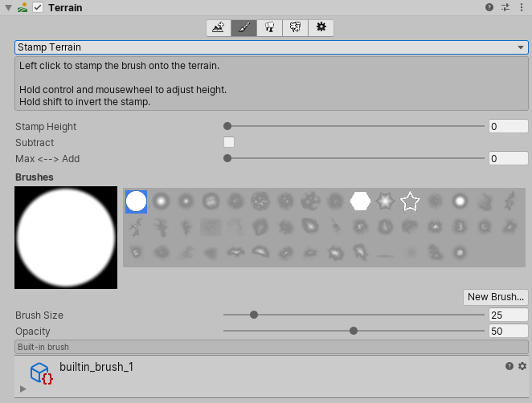
Task: Disable the Terrain component checkbox
Action: (38, 7)
